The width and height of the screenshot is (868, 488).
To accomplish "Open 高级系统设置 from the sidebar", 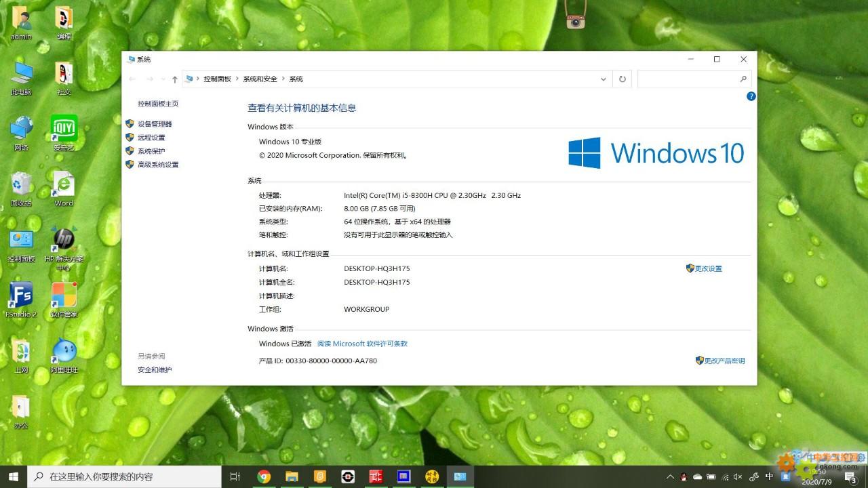I will pyautogui.click(x=158, y=165).
